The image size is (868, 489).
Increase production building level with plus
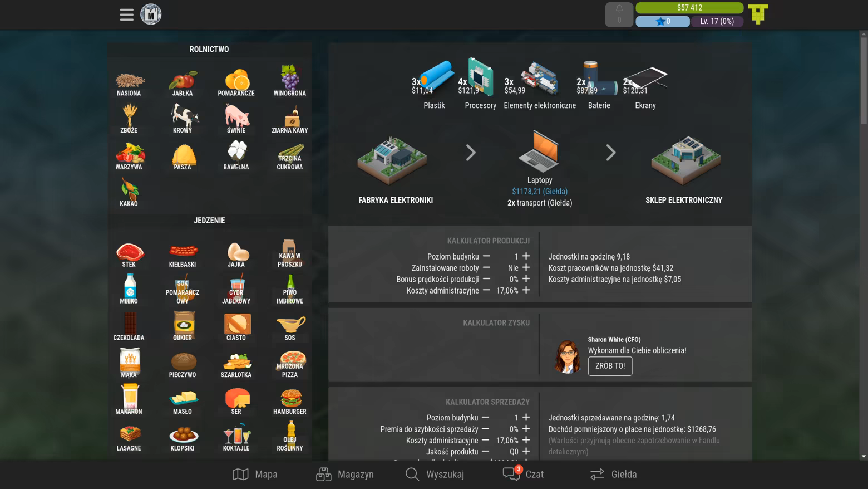pyautogui.click(x=526, y=256)
